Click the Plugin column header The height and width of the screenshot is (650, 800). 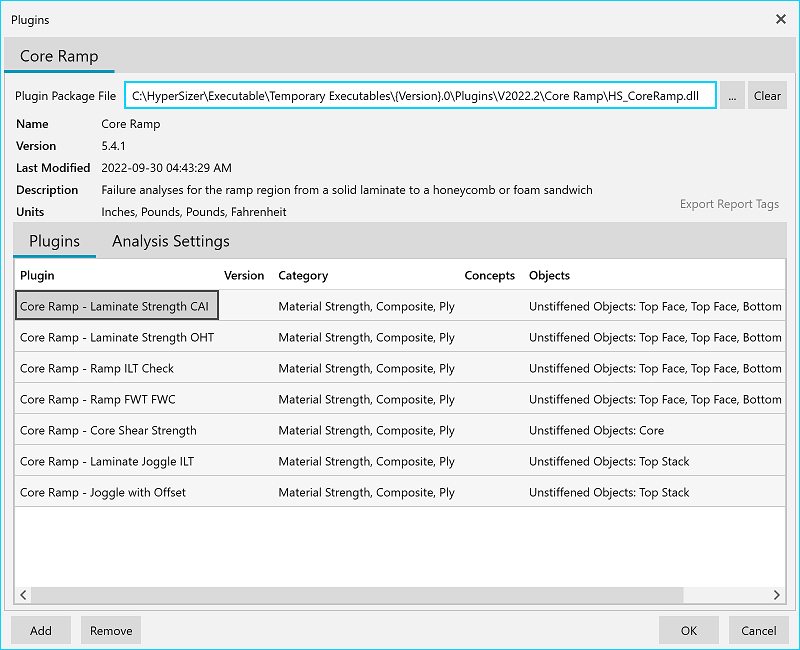(37, 276)
